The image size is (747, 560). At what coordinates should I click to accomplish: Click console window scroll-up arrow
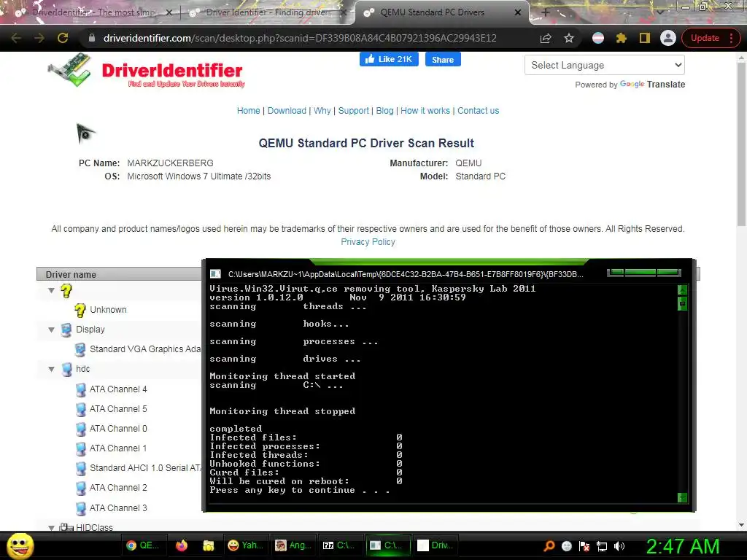[x=682, y=289]
